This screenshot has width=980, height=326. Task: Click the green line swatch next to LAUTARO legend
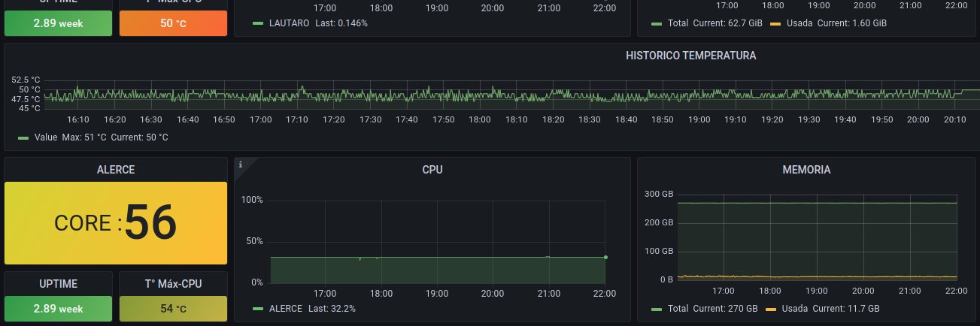point(259,23)
